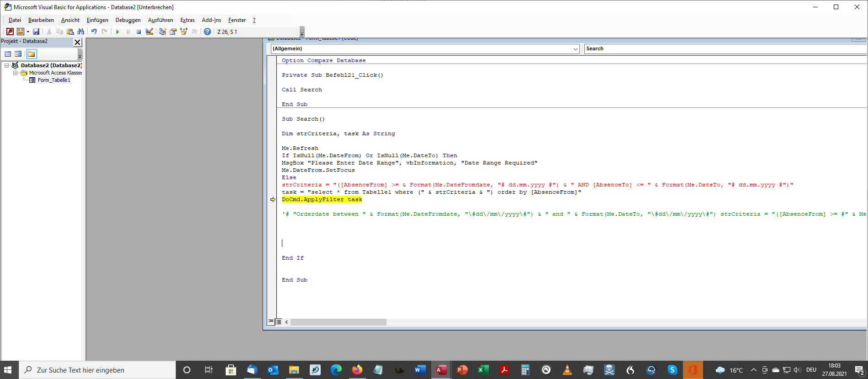
Task: Stop execution with Reset square icon
Action: (138, 32)
